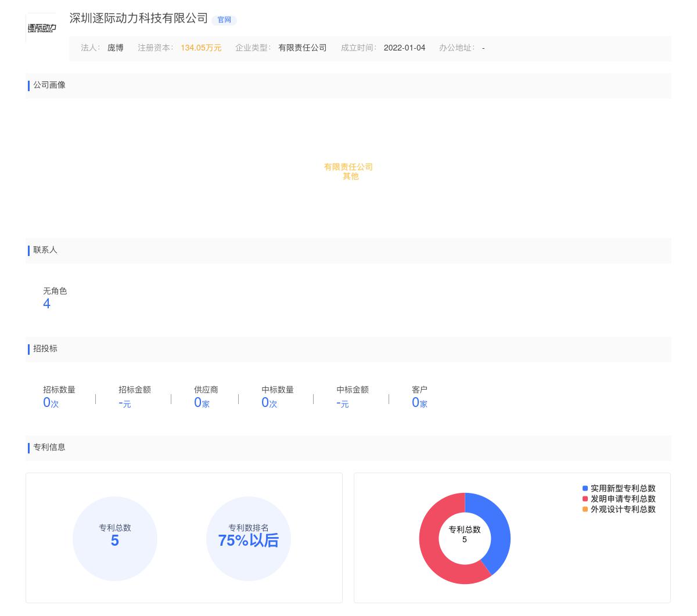Toggle the 发明申请专利总数 legend marker

coord(585,499)
